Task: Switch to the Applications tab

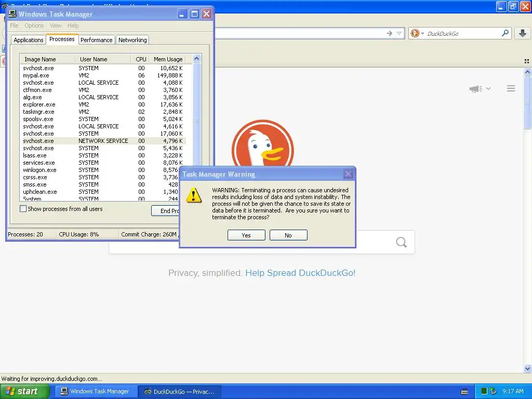Action: pyautogui.click(x=29, y=39)
